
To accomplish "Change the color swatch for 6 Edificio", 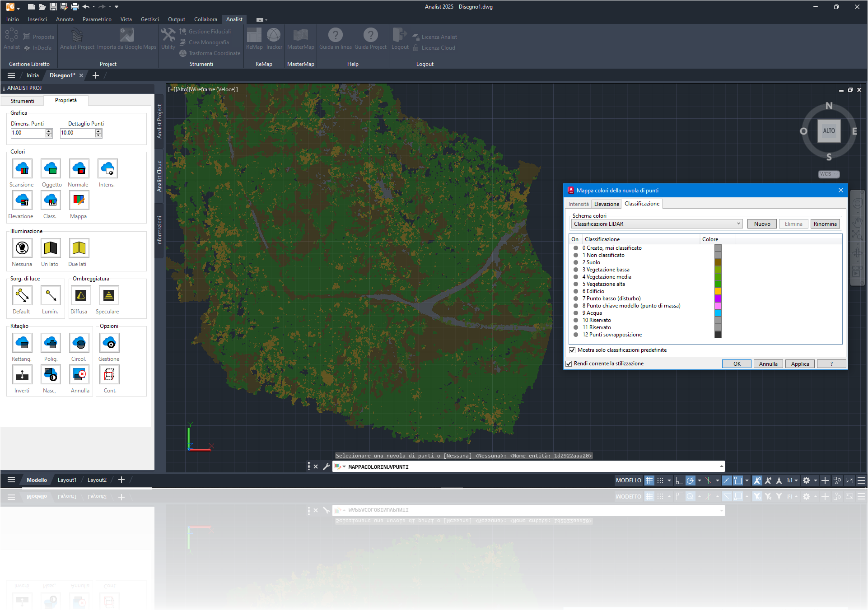I will (718, 291).
